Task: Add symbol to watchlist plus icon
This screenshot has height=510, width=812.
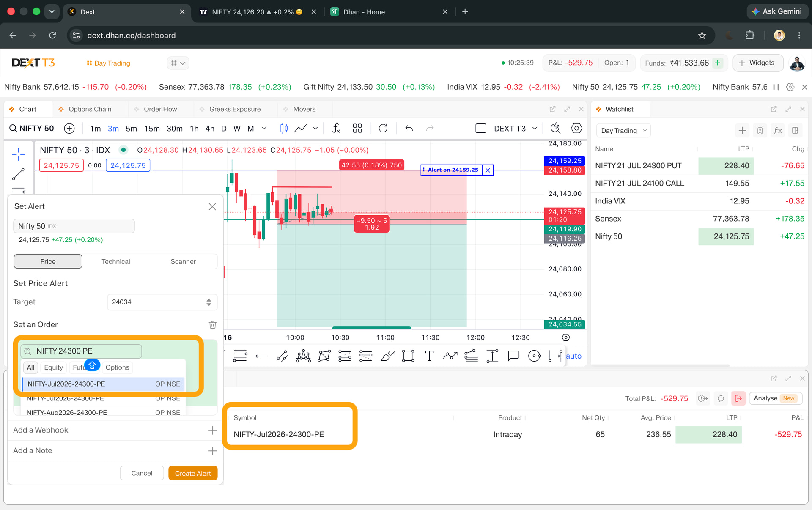Action: (742, 131)
